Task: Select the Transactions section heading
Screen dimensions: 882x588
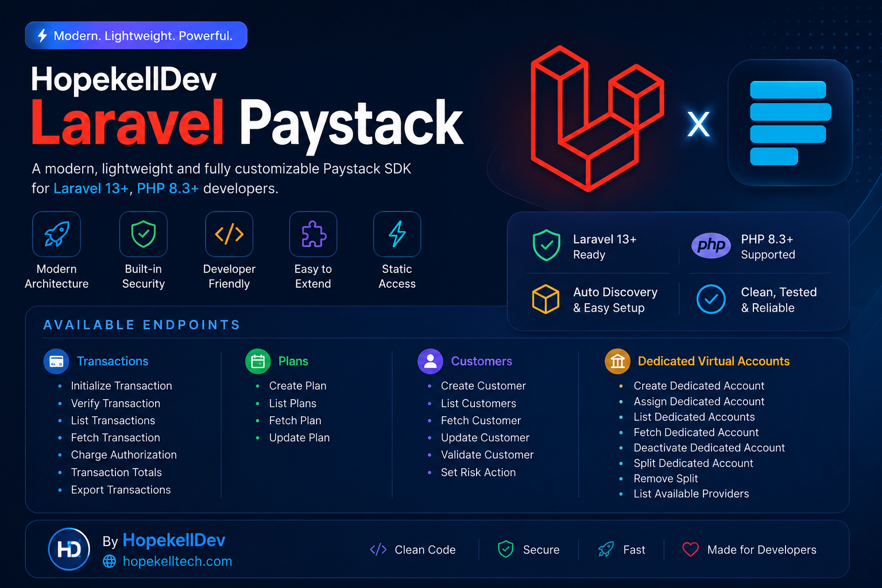Action: pos(113,361)
